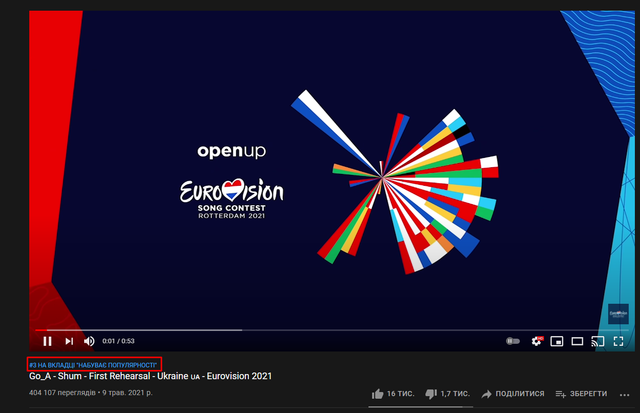Dislike the video with thumbs down
Image resolution: width=640 pixels, height=413 pixels.
447,394
